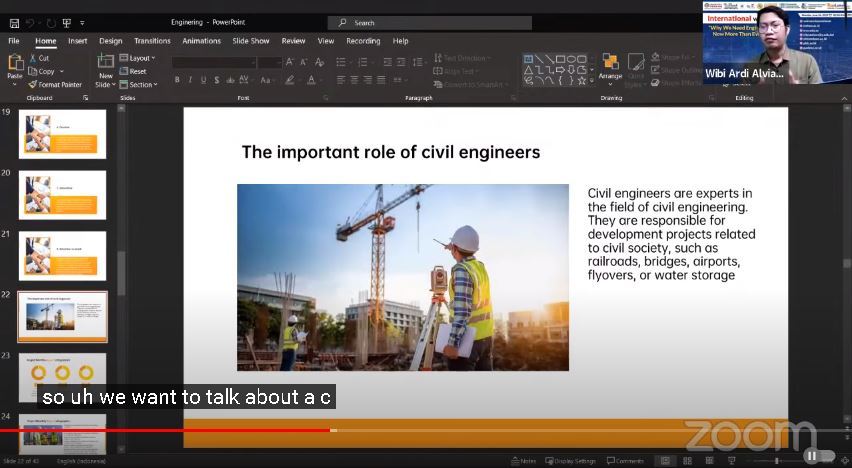Click the Copy button
Image resolution: width=852 pixels, height=468 pixels.
point(41,71)
